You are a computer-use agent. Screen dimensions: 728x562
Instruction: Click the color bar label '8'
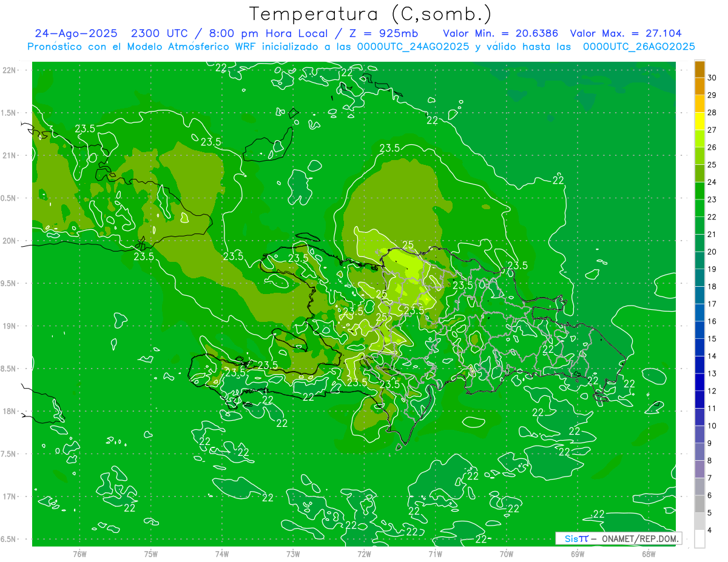tap(710, 461)
